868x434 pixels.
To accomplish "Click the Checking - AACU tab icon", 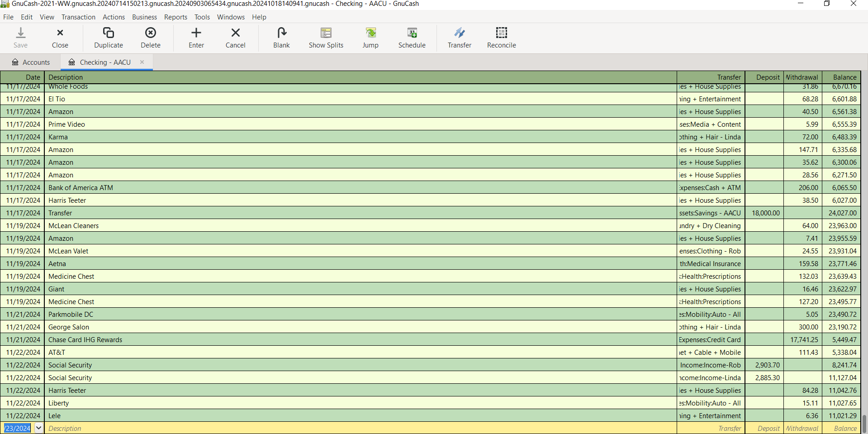I will pos(71,62).
